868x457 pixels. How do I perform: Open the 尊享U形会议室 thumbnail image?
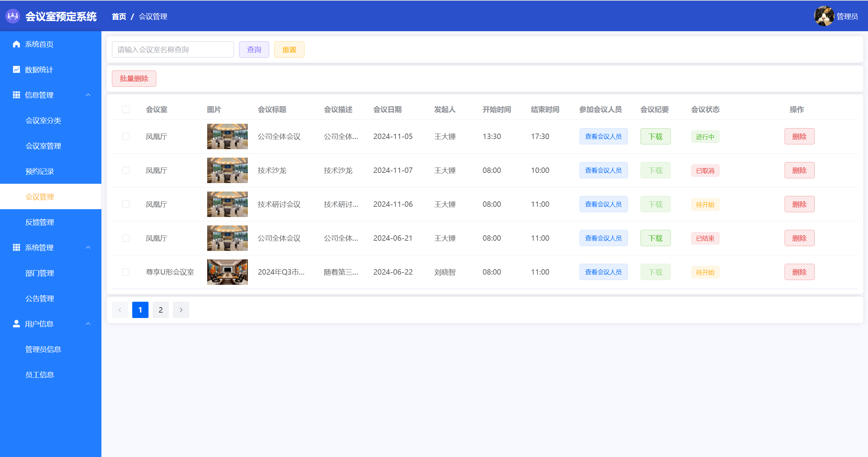pos(227,272)
